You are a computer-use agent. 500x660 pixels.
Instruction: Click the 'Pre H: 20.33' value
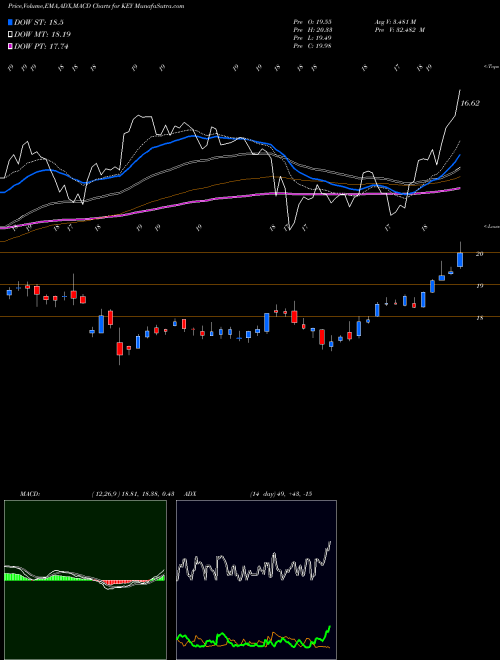point(313,30)
